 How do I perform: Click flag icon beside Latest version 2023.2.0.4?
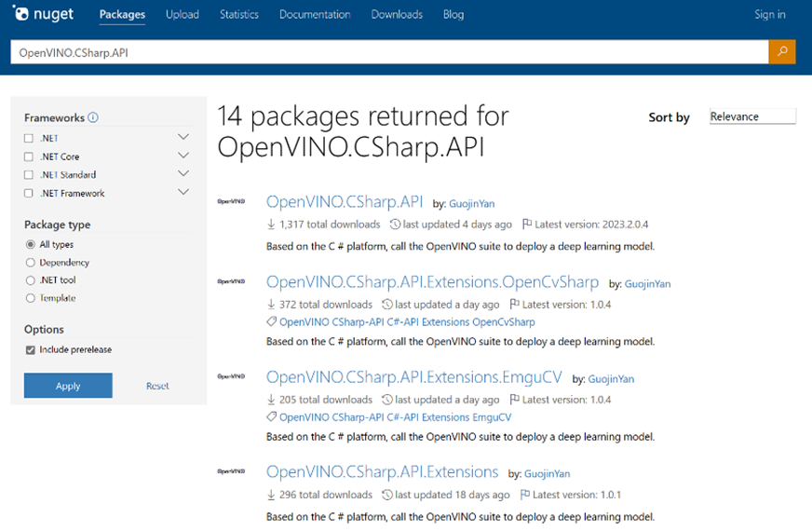[x=527, y=224]
